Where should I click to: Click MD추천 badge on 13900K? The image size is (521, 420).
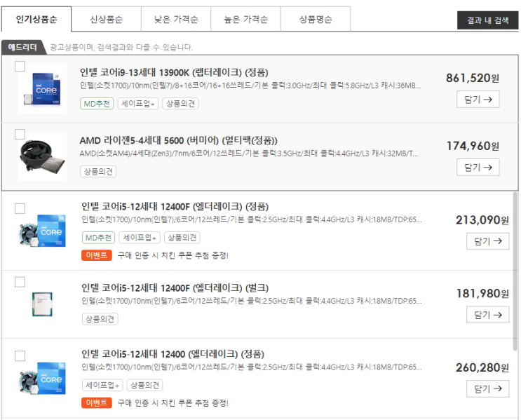coord(97,104)
